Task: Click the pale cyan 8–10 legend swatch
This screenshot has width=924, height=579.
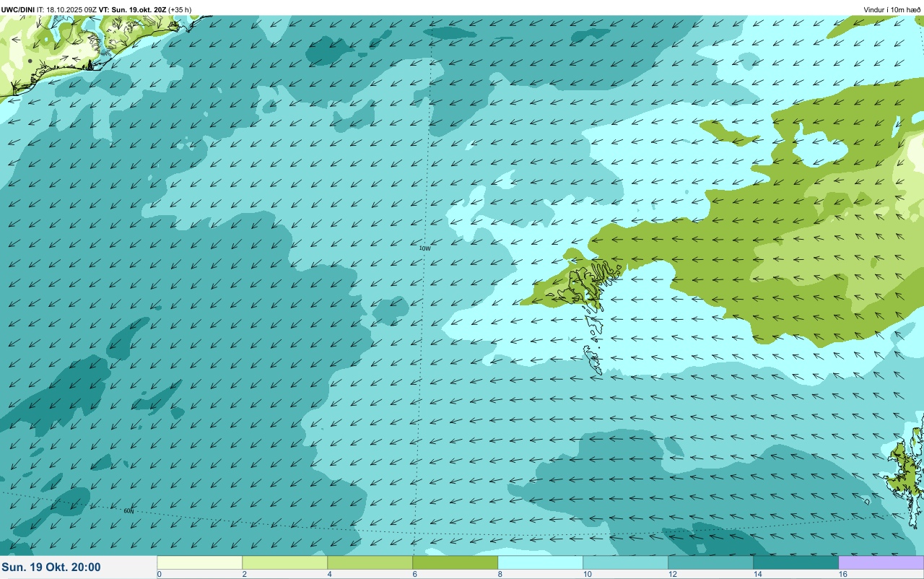Action: [540, 562]
